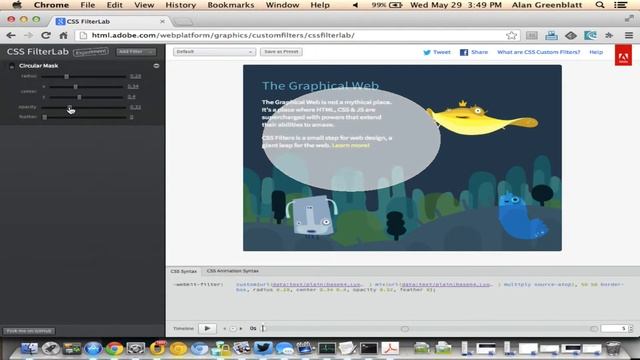
Task: Click the Tweet link
Action: click(x=437, y=52)
